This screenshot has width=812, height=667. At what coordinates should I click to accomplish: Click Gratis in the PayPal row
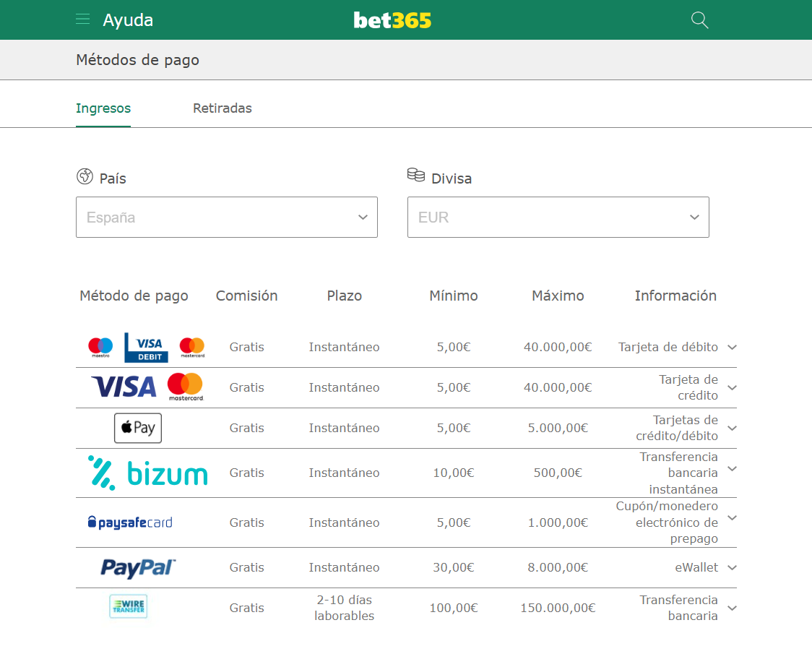tap(246, 567)
